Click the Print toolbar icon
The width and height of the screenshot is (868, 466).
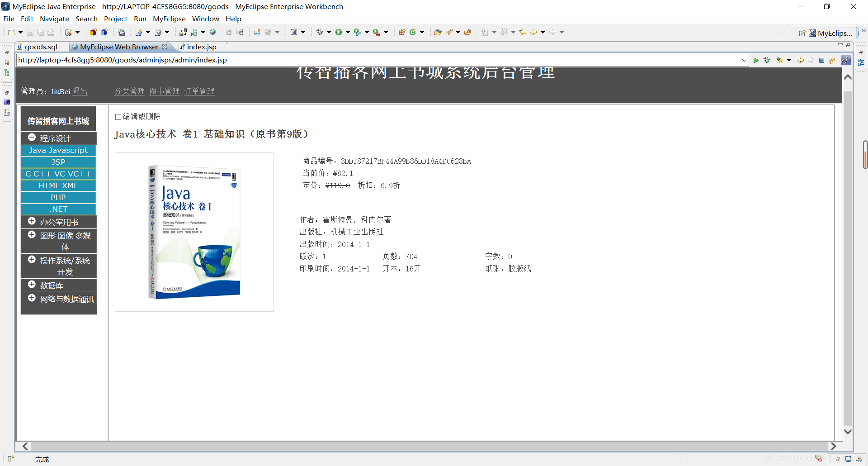coord(51,32)
